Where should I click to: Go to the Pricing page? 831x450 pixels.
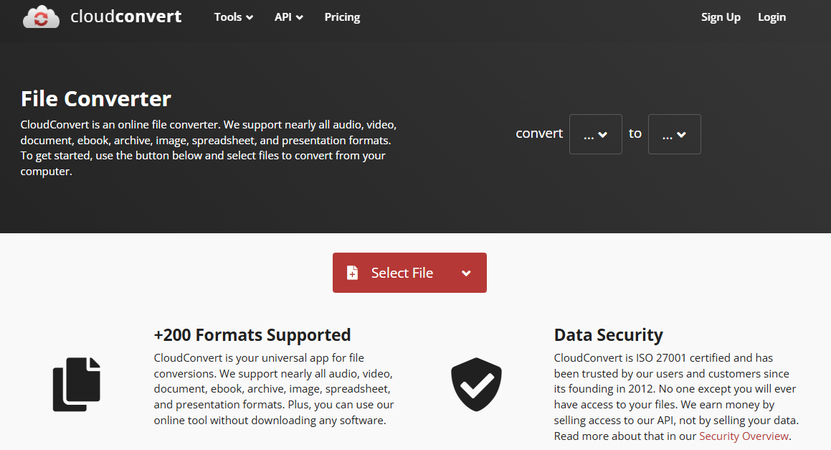click(x=342, y=17)
